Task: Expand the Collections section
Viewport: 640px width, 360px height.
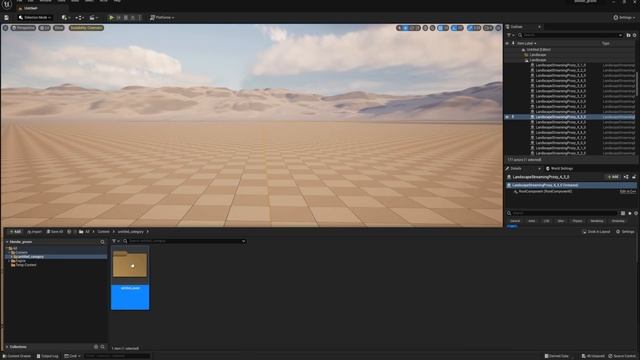Action: [7, 347]
